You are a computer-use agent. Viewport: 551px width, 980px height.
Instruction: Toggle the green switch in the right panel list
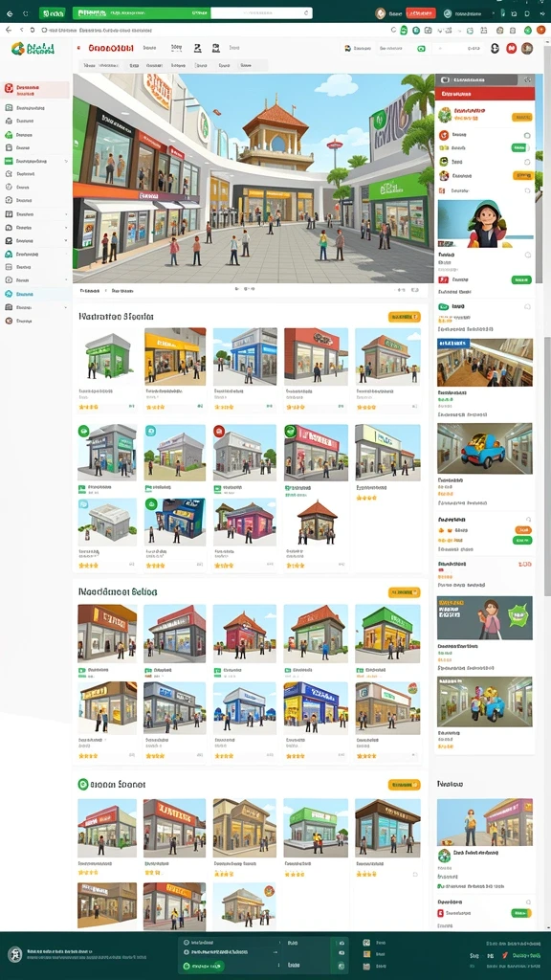tap(519, 148)
